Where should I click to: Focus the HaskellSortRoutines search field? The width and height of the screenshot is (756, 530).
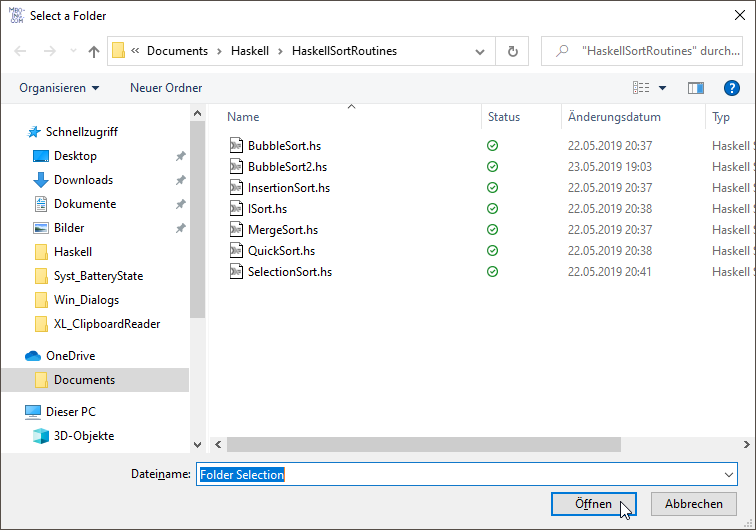click(642, 51)
